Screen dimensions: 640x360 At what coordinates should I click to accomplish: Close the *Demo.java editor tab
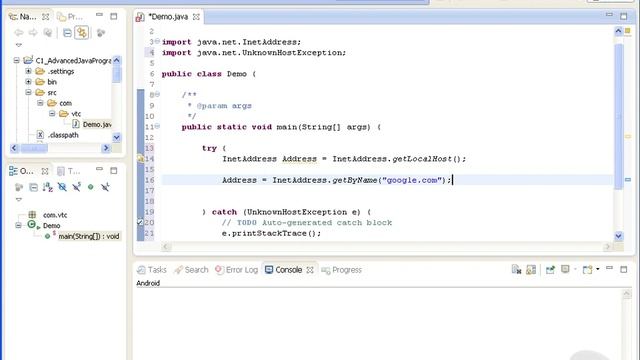point(196,17)
